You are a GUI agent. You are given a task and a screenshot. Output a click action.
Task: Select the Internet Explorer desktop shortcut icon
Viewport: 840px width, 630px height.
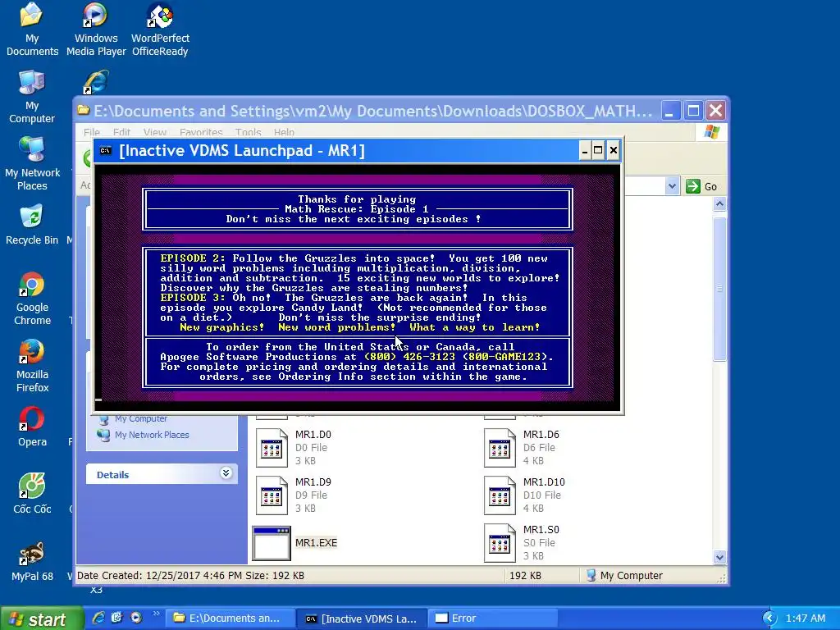click(95, 83)
